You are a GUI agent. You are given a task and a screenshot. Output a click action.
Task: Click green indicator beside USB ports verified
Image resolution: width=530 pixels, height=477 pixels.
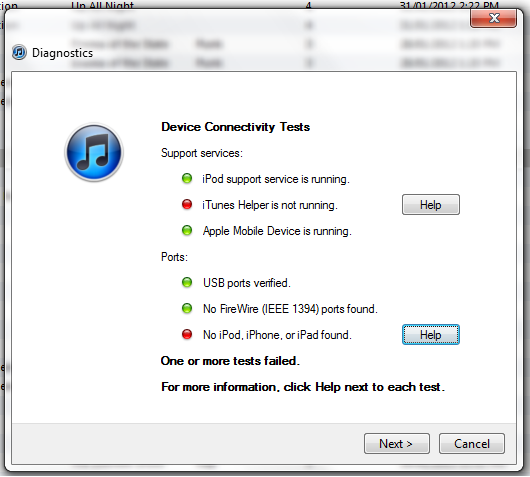coord(187,282)
